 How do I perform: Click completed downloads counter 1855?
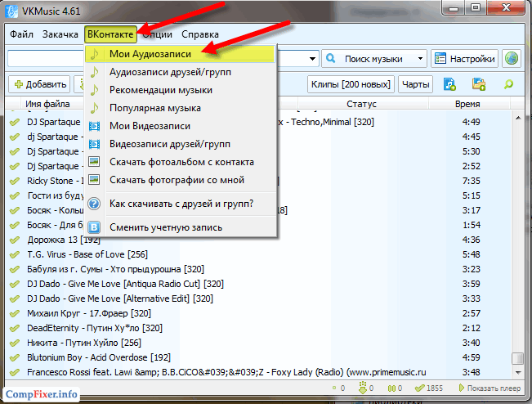tap(429, 388)
